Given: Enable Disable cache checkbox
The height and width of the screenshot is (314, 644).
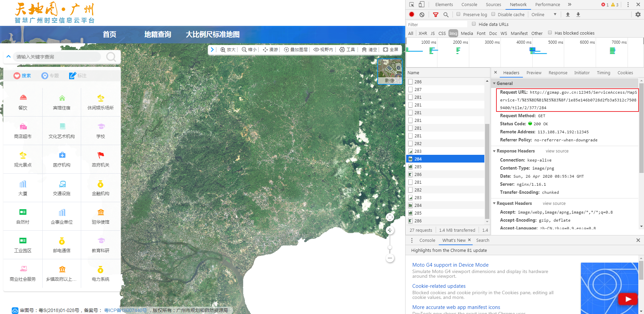Looking at the screenshot, I should tap(493, 14).
